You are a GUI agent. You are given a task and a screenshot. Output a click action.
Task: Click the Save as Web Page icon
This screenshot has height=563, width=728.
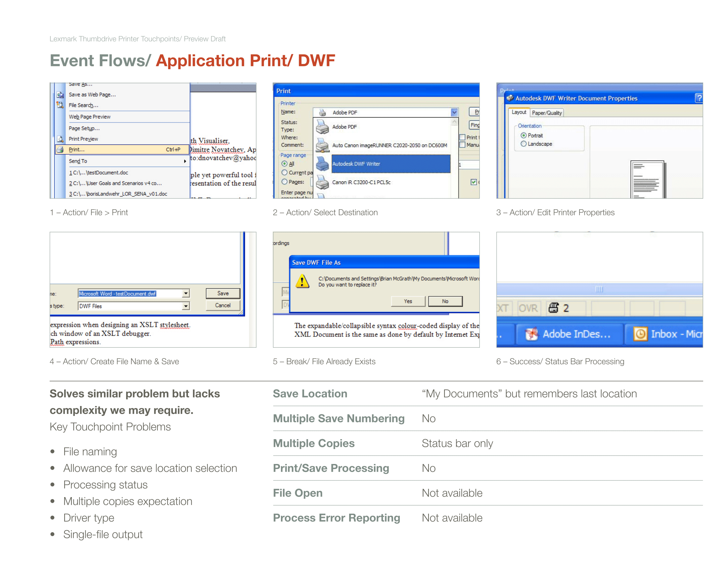60,95
